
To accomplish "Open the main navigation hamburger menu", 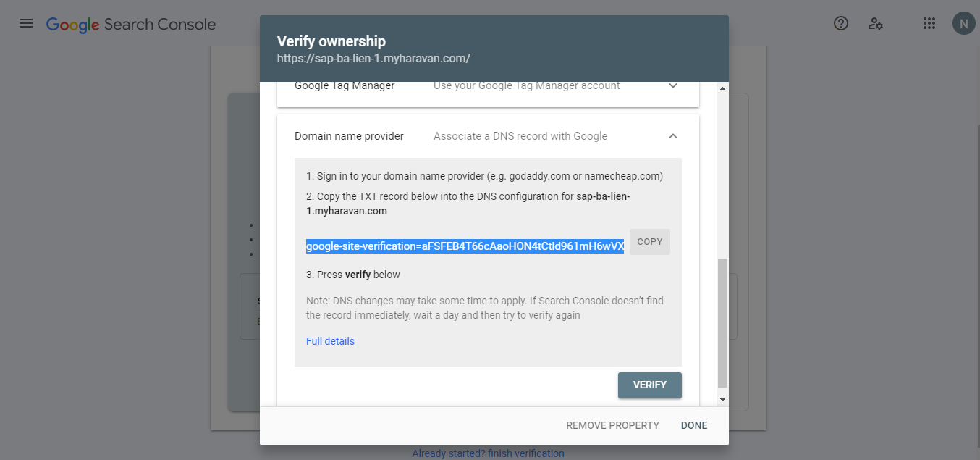I will point(26,24).
